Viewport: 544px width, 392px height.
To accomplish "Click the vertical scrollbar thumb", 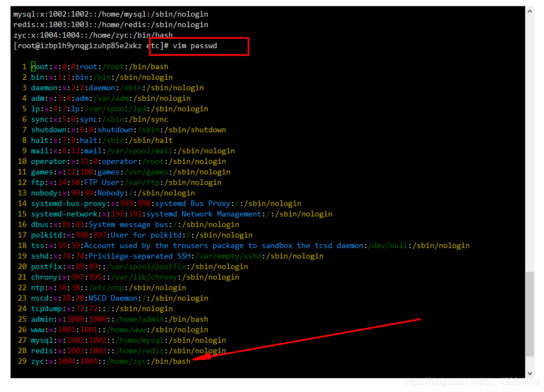I will [530, 314].
